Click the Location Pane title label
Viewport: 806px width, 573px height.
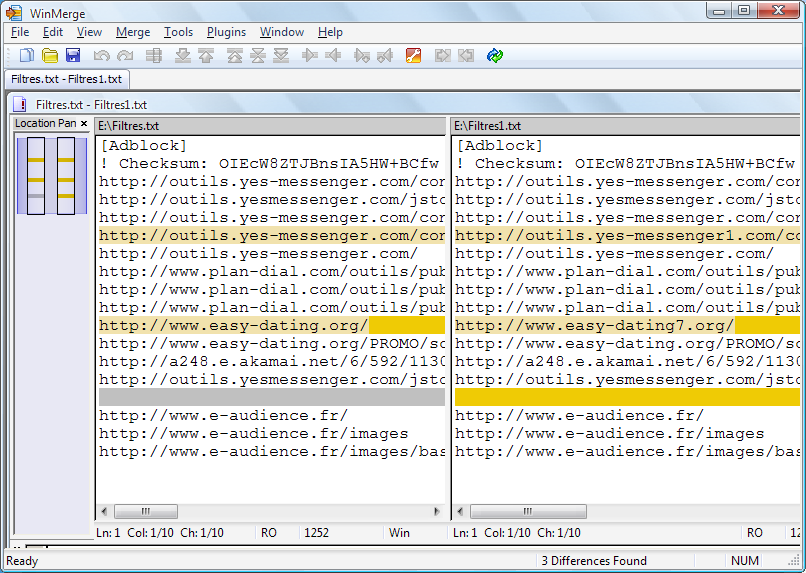click(x=45, y=123)
